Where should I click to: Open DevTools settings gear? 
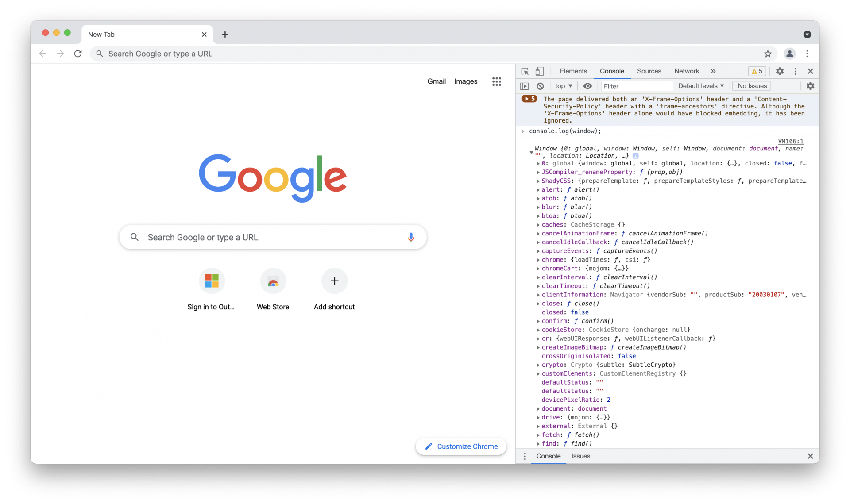(780, 71)
